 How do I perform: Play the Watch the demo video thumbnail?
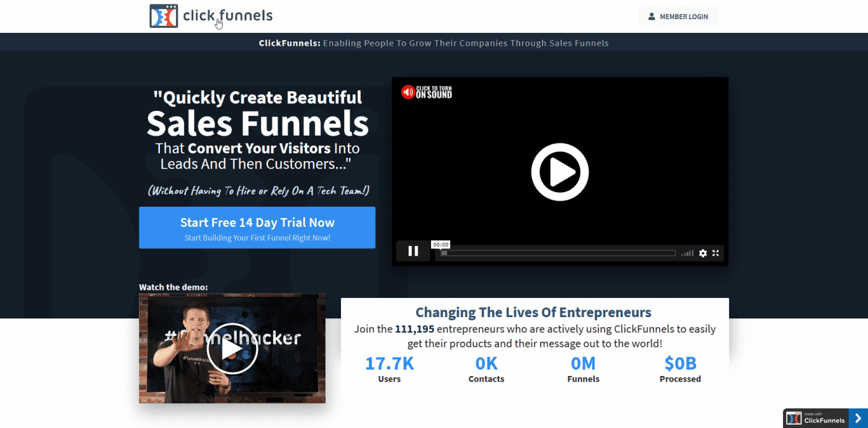click(232, 348)
